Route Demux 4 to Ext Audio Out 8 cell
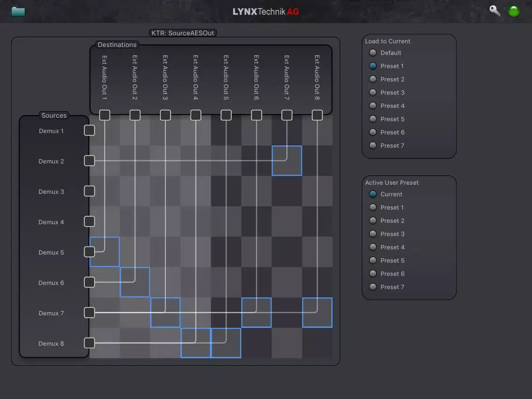This screenshot has height=399, width=532. click(317, 222)
